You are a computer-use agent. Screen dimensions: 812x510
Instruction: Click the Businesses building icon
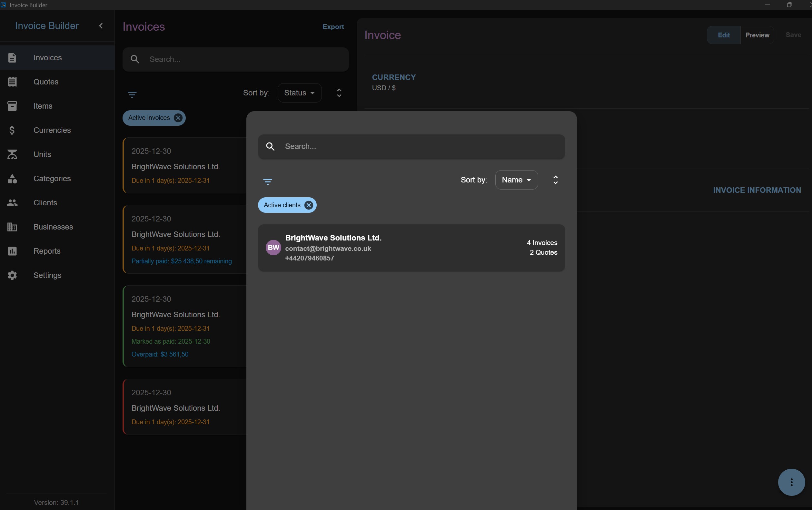click(x=12, y=227)
